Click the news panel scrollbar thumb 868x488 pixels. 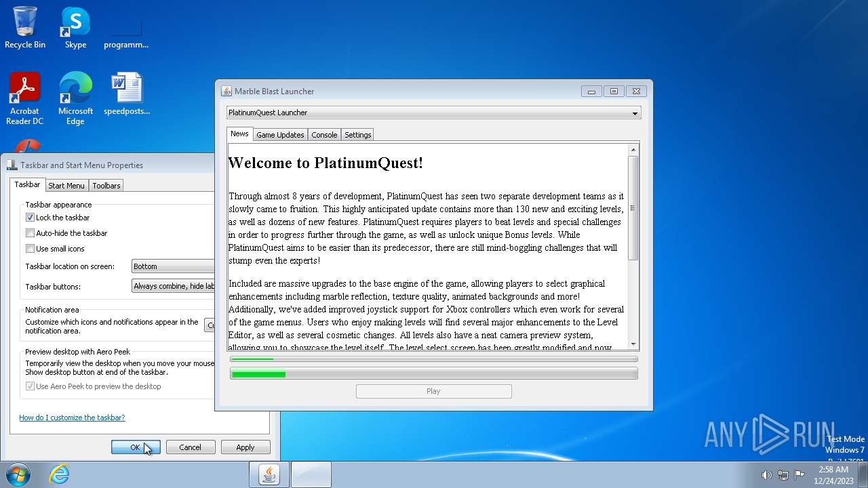pos(633,208)
